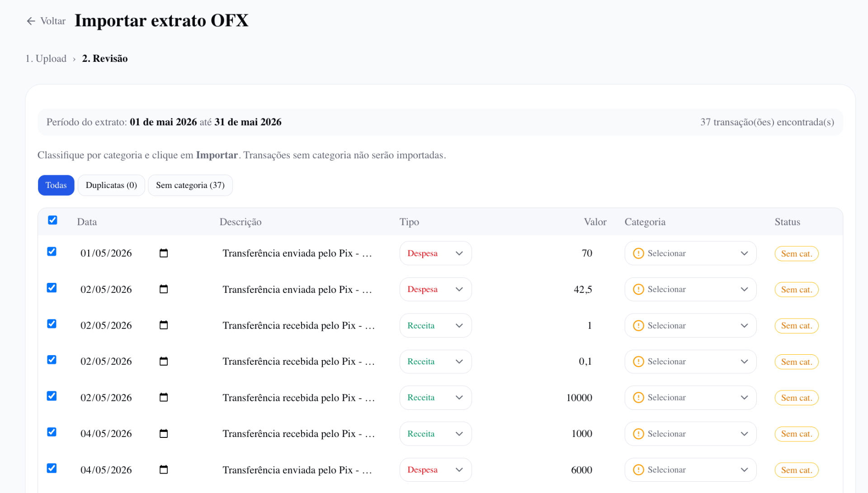Screen dimensions: 868x493
Task: Uncheck the row with value 10000
Action: point(52,396)
